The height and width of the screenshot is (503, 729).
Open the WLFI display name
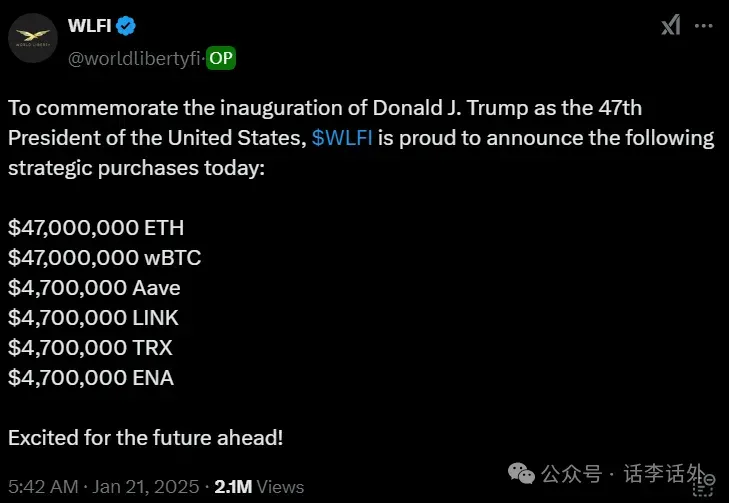pyautogui.click(x=89, y=27)
